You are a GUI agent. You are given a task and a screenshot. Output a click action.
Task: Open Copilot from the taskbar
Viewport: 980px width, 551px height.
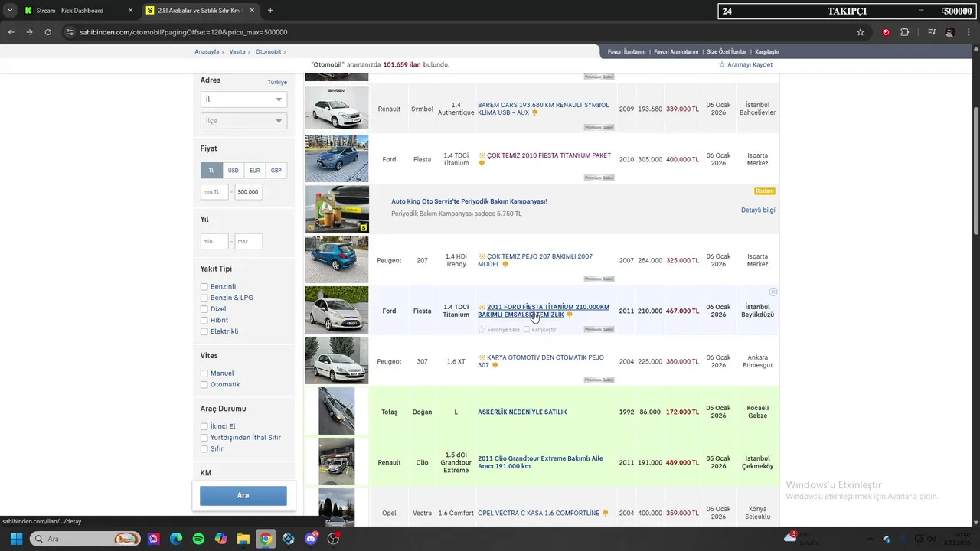click(220, 539)
